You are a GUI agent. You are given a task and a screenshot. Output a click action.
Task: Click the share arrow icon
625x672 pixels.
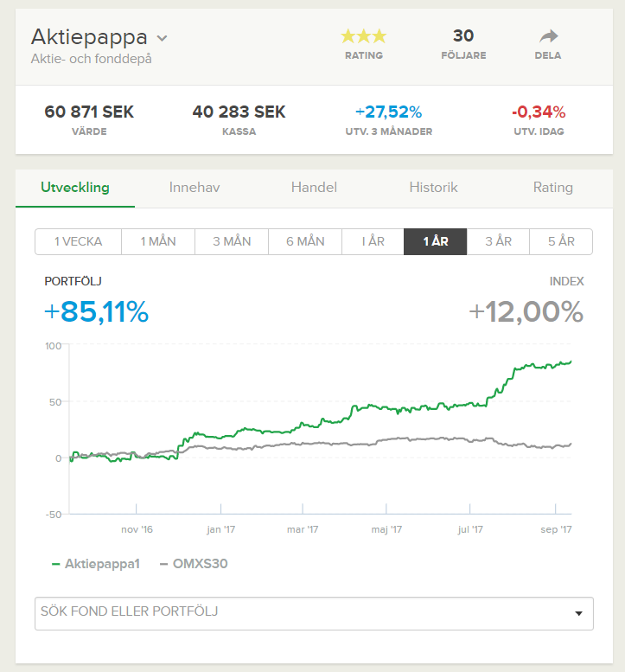click(548, 36)
